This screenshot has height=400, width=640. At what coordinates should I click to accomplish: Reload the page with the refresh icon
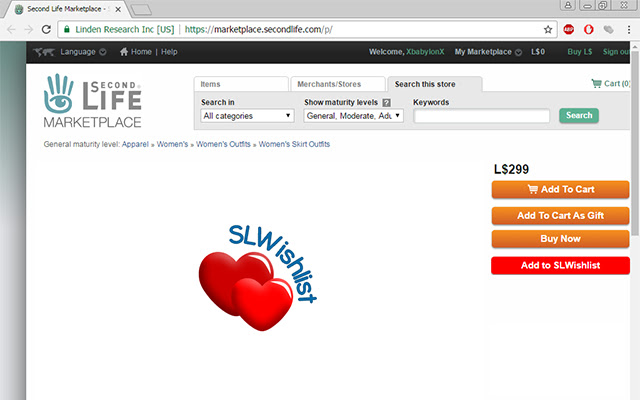46,29
